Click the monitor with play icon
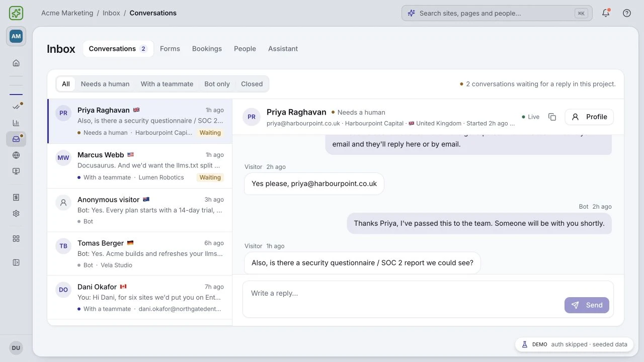This screenshot has height=362, width=644. [16, 171]
